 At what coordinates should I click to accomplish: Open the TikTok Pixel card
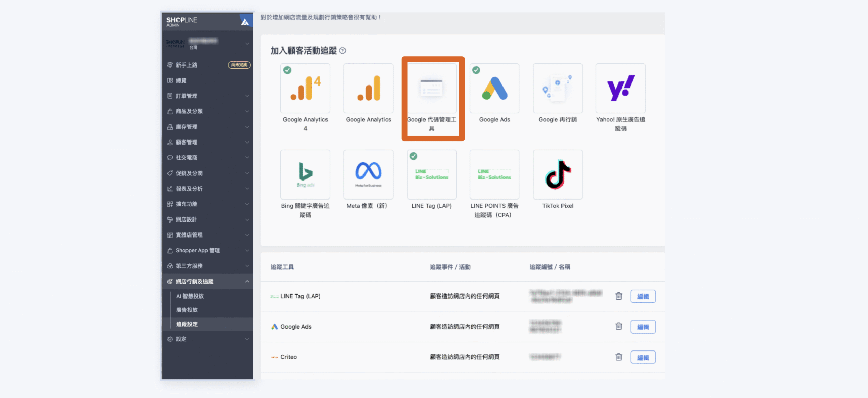(558, 174)
